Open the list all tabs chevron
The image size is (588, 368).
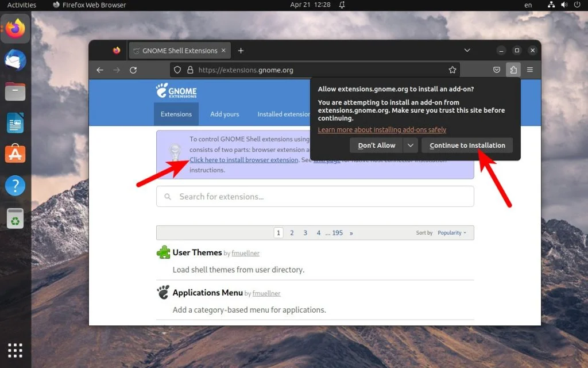click(x=467, y=50)
